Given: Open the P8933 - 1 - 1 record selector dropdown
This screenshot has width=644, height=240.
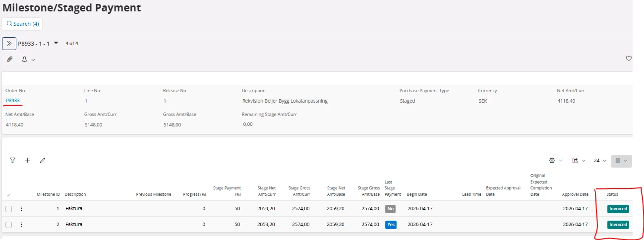Looking at the screenshot, I should coord(56,43).
